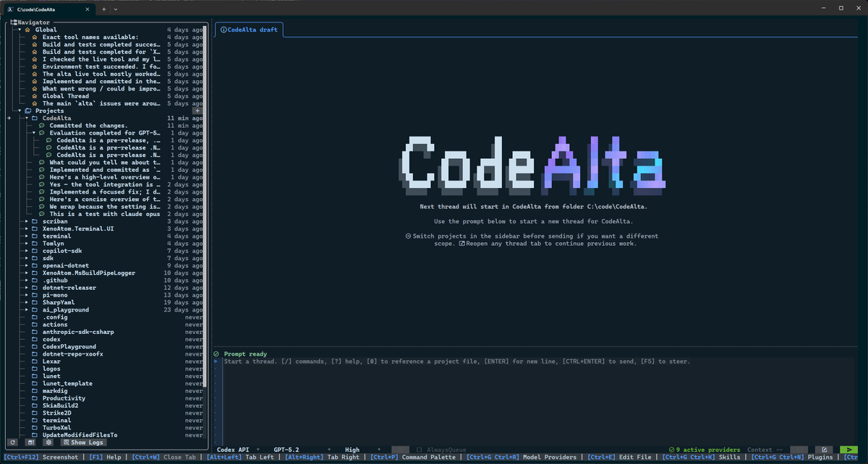868x464 pixels.
Task: Click the refresh icon below the Navigator
Action: point(12,442)
